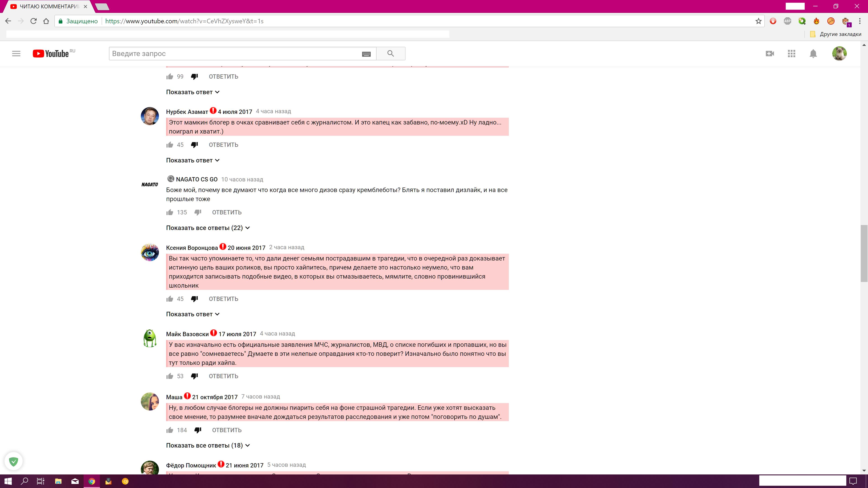Click NAGATO channel avatar
The width and height of the screenshot is (868, 488).
click(x=150, y=185)
